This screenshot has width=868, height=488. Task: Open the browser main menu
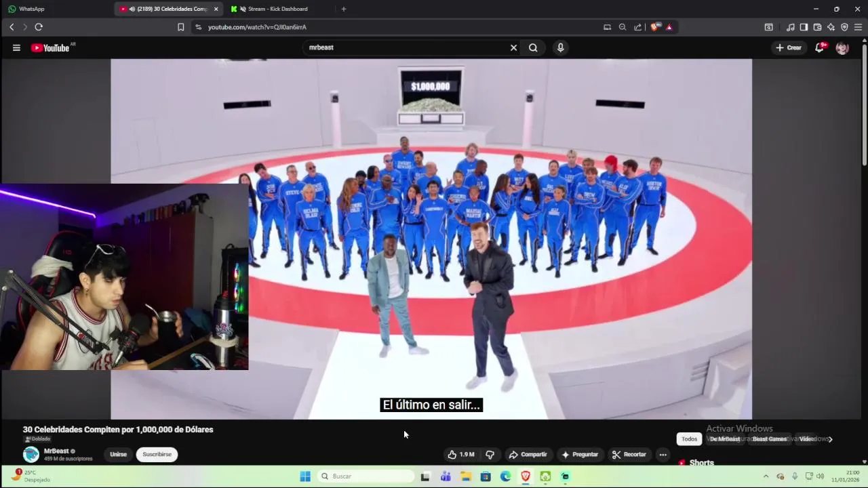tap(858, 27)
